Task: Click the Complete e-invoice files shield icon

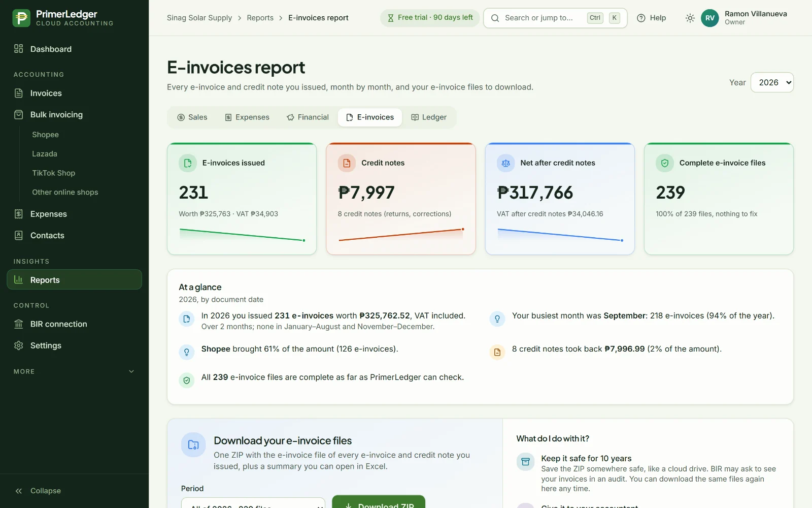Action: [x=665, y=163]
